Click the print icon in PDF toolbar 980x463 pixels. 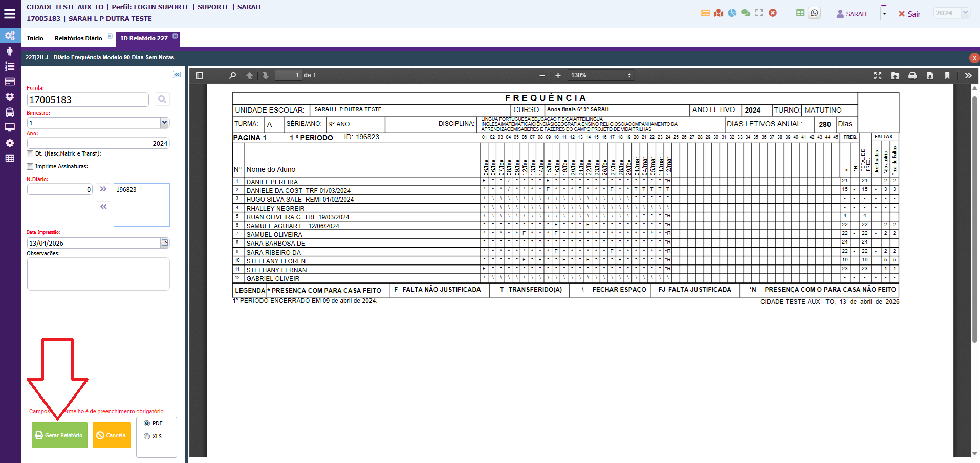912,76
